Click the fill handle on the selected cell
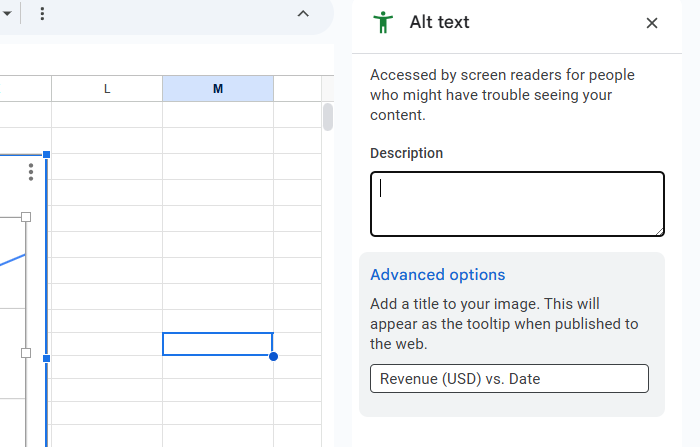This screenshot has height=447, width=700. pos(273,356)
